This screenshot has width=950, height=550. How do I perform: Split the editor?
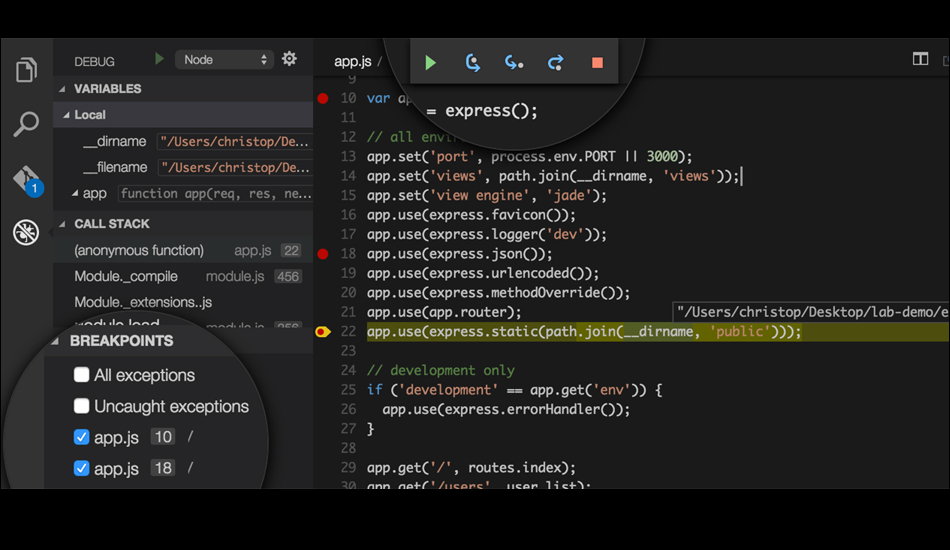[920, 59]
